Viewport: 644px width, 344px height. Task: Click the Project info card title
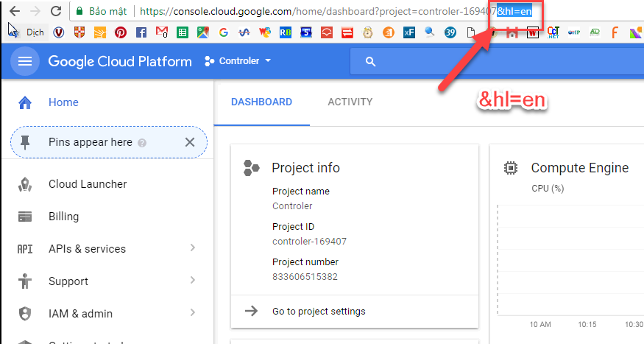(305, 168)
